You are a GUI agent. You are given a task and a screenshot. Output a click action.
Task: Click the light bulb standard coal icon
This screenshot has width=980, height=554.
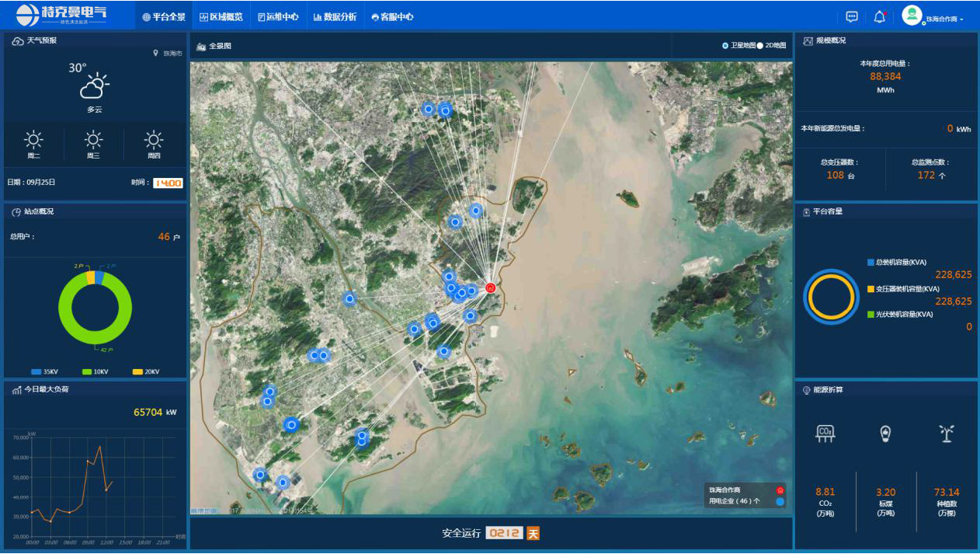pyautogui.click(x=885, y=434)
